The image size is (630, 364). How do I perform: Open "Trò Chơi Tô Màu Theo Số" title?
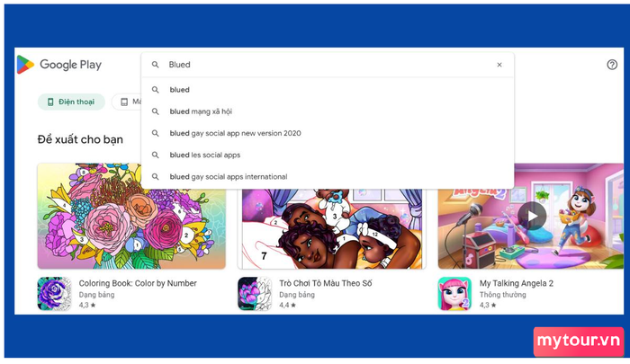click(326, 283)
